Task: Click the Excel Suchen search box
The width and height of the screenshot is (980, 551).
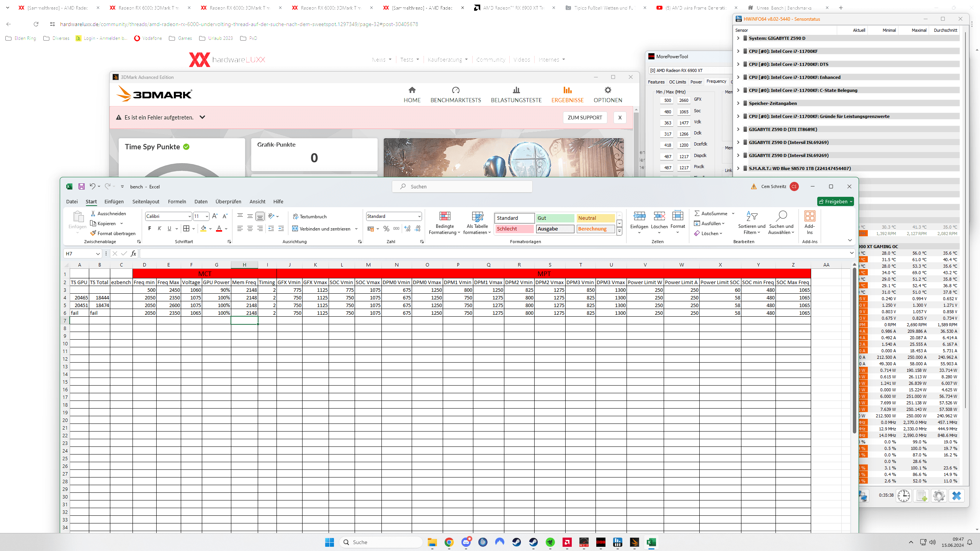Action: pyautogui.click(x=462, y=186)
